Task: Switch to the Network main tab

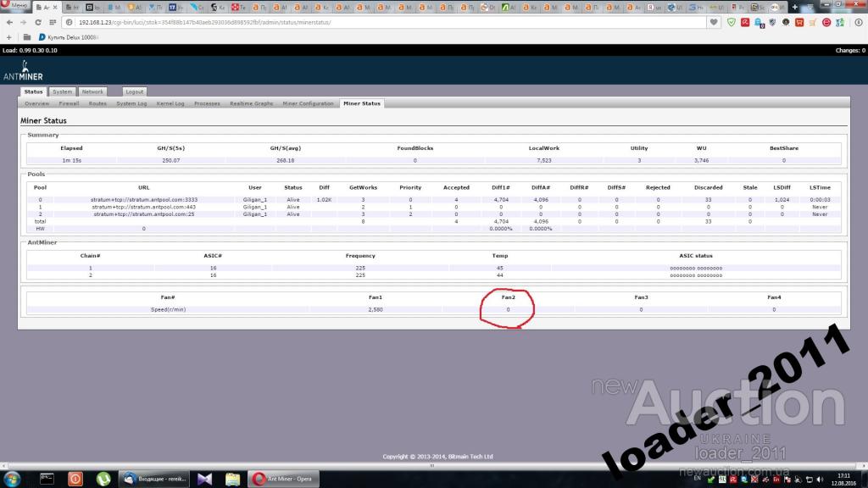Action: (92, 91)
